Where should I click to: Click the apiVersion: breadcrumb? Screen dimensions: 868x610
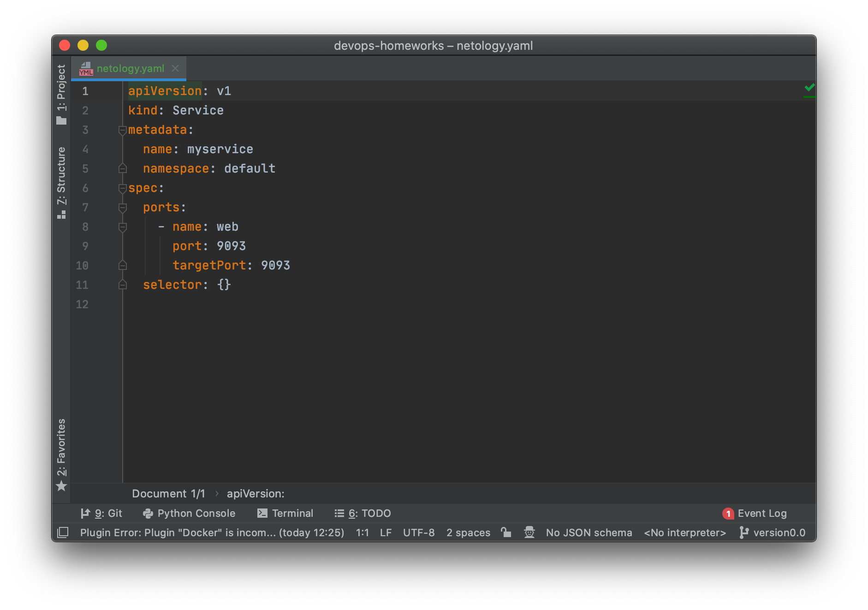pos(256,494)
